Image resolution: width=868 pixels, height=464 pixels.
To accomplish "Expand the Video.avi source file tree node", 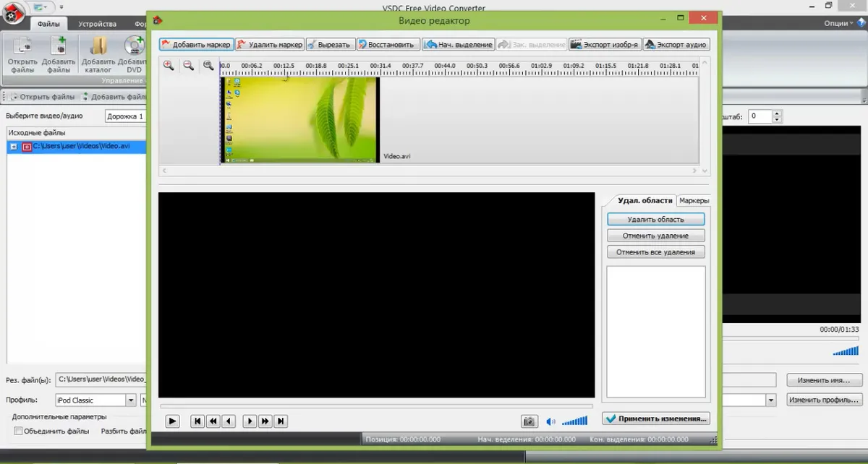I will point(14,147).
